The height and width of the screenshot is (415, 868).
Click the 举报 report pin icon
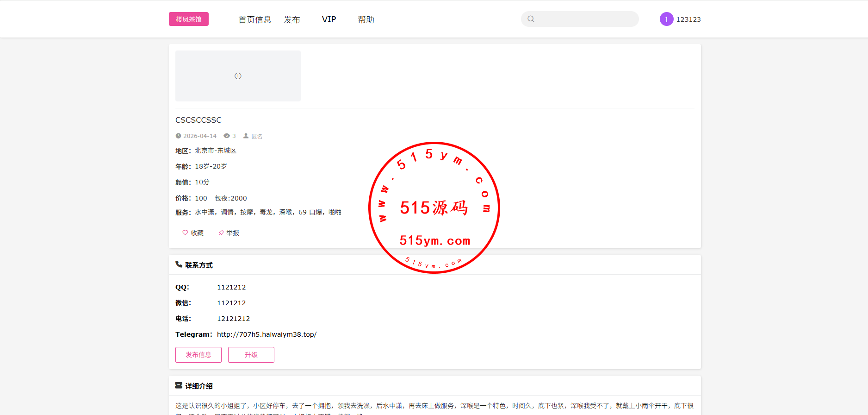point(222,233)
